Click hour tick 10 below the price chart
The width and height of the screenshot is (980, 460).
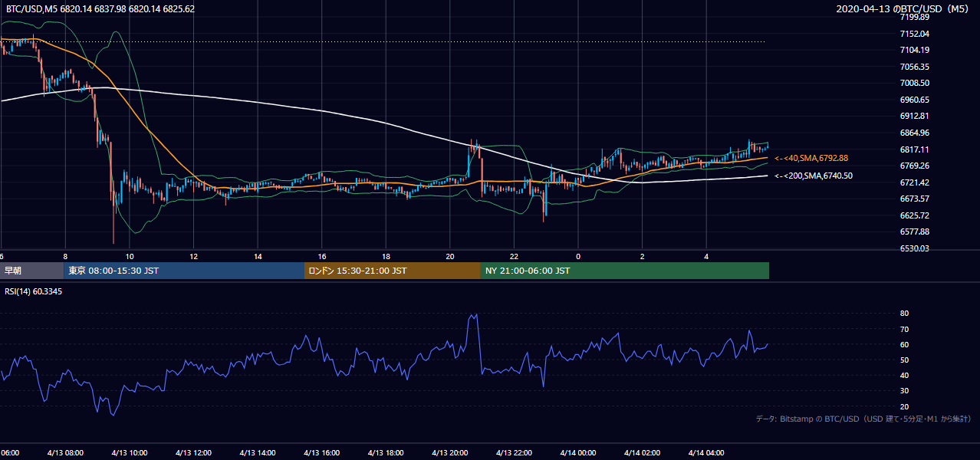tap(130, 257)
